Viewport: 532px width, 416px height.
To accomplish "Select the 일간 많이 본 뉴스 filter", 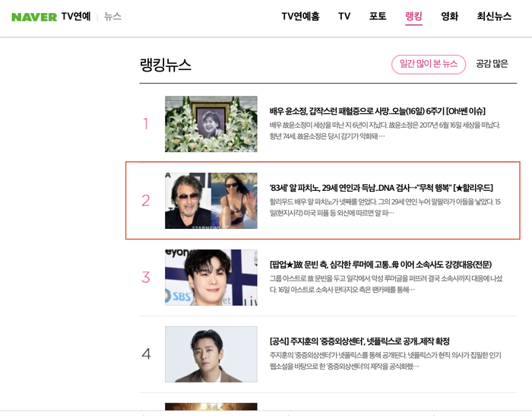I will coord(429,64).
